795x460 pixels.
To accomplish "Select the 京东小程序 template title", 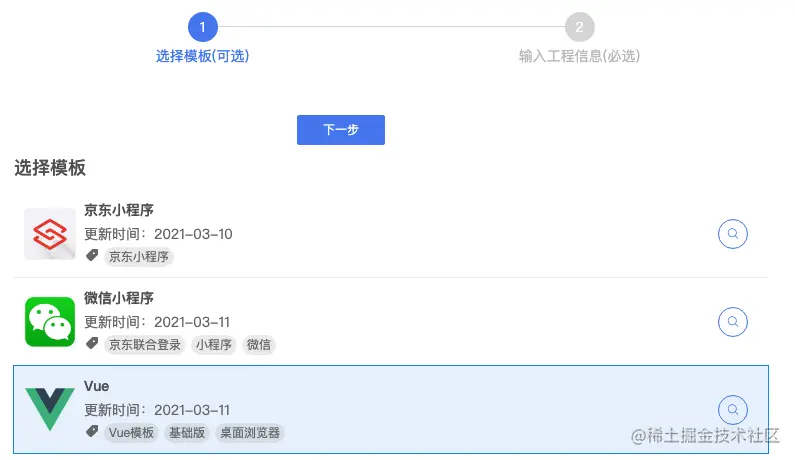I will (119, 210).
